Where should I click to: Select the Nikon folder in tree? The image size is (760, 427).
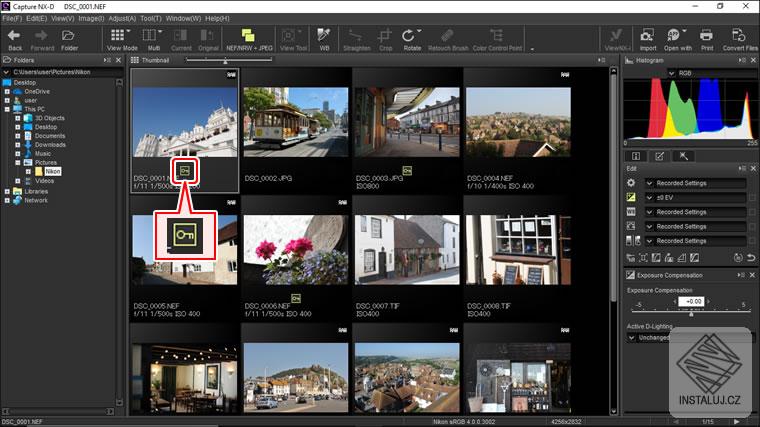[x=52, y=172]
